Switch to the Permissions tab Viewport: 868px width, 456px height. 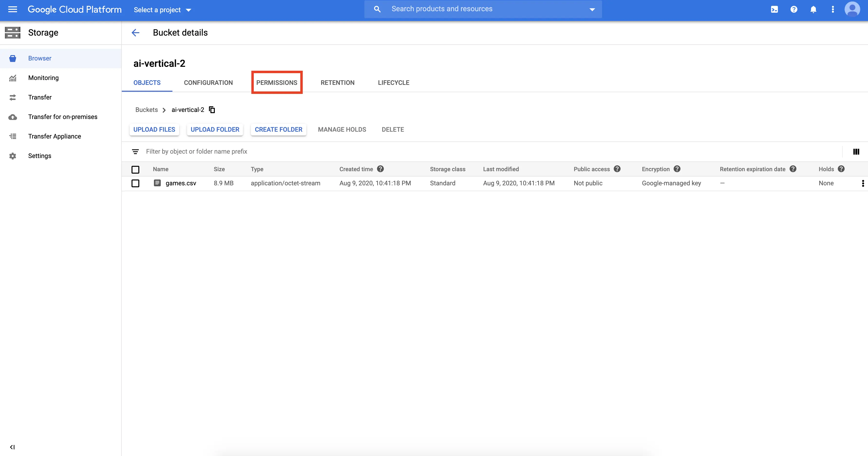click(x=277, y=83)
